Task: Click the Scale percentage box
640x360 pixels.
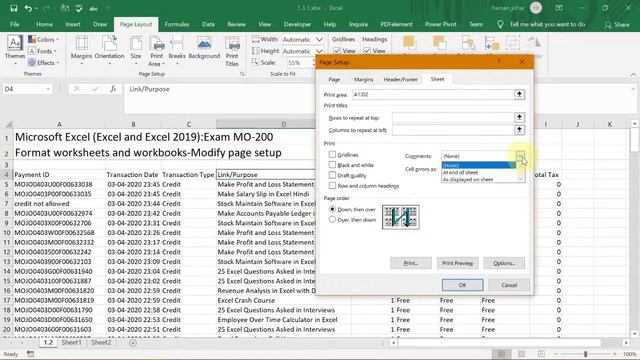Action: click(298, 62)
